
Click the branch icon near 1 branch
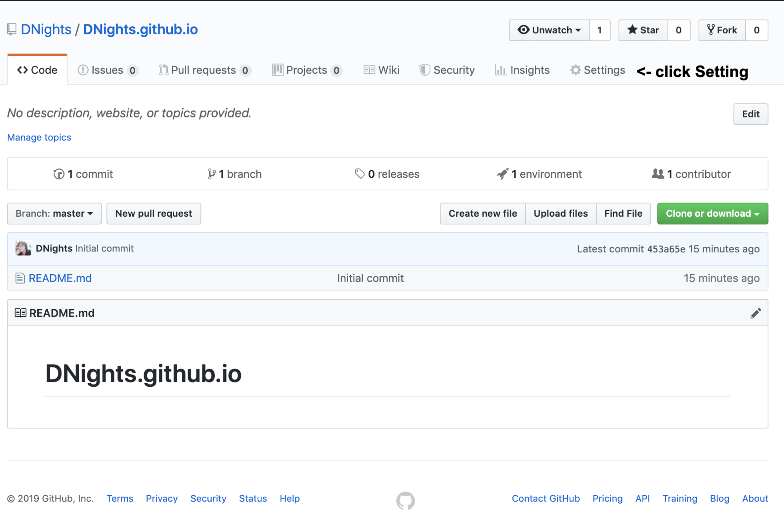click(x=212, y=174)
